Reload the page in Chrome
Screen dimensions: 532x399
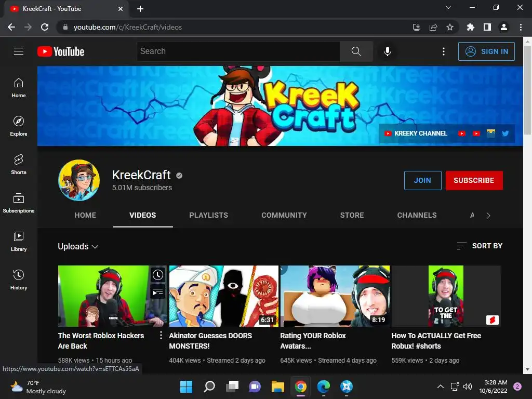point(45,27)
